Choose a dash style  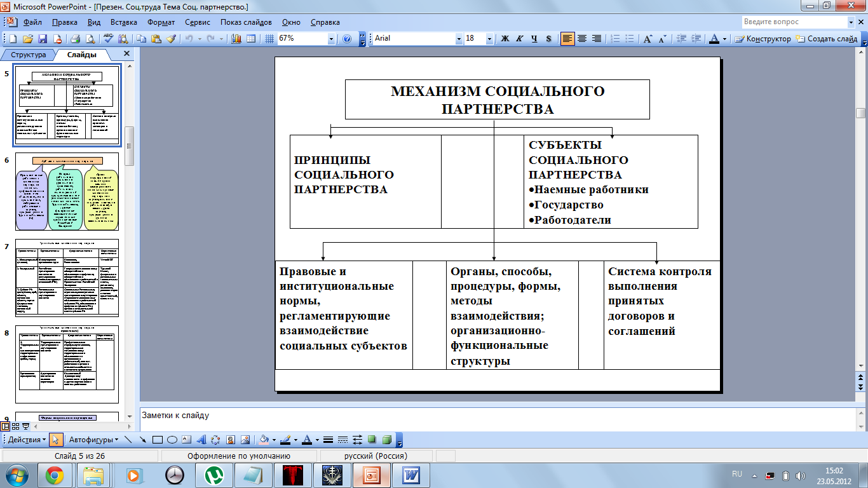click(342, 440)
